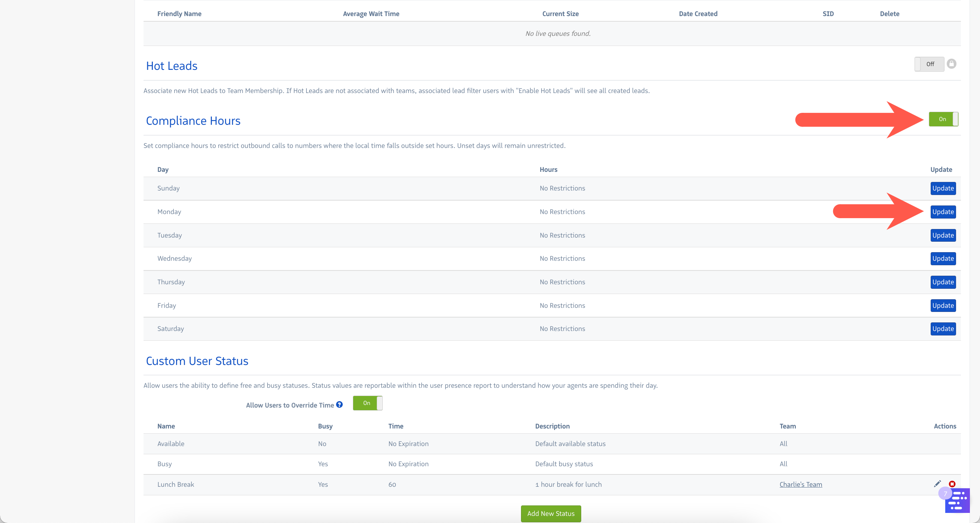Click the lock icon beside Hot Leads
Viewport: 980px width, 523px height.
pyautogui.click(x=952, y=64)
